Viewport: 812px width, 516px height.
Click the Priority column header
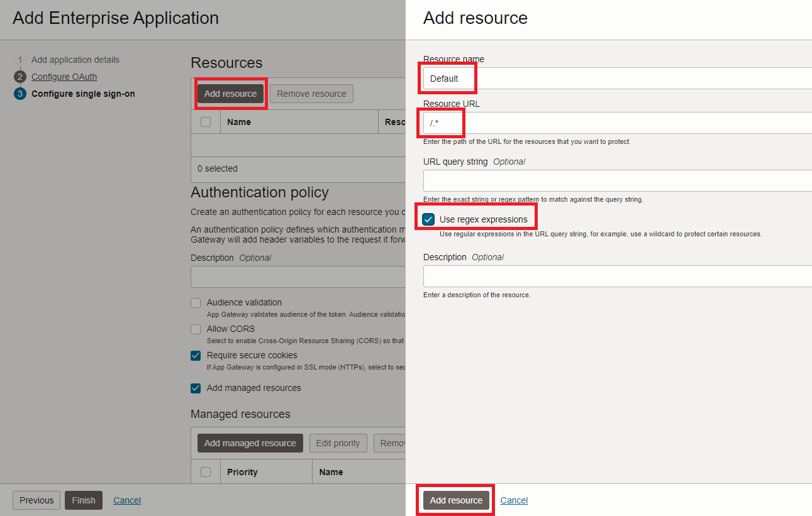point(242,472)
